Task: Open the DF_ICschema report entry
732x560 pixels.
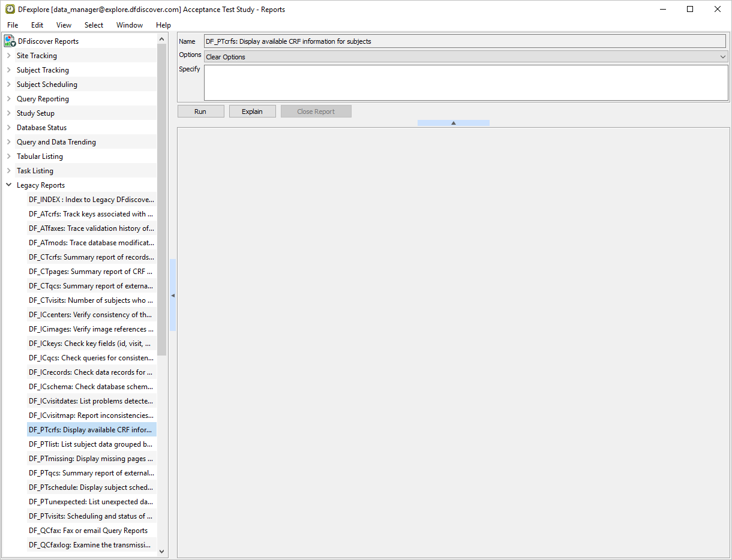Action: (x=91, y=387)
